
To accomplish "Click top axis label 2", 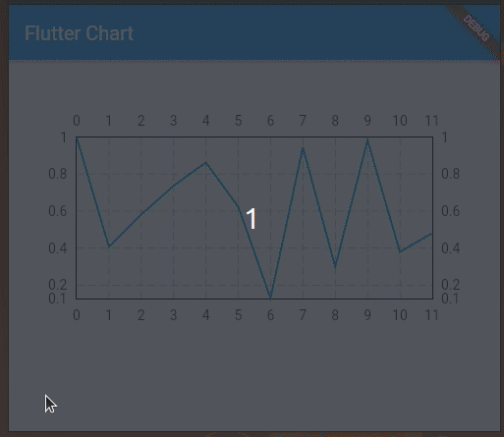I will [x=141, y=121].
